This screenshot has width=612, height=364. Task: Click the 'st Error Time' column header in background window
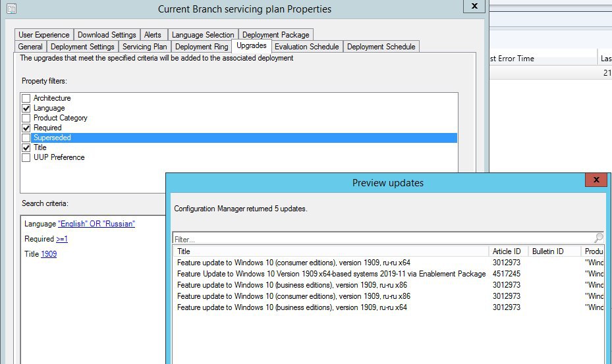coord(543,59)
